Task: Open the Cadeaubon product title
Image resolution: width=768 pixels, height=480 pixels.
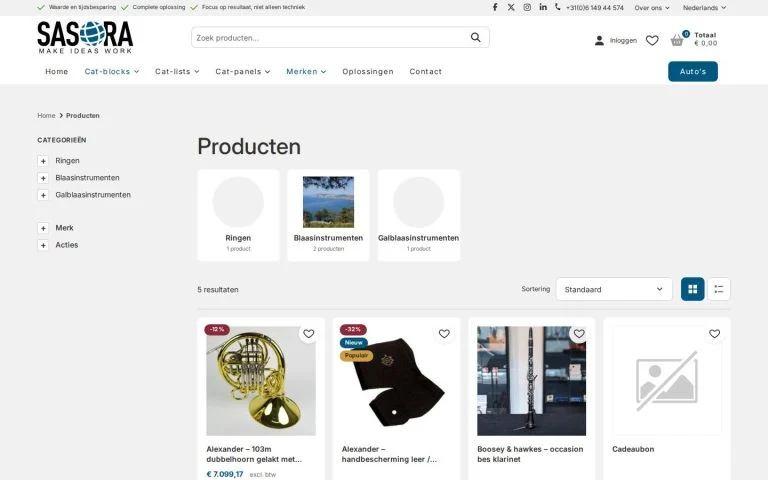Action: coord(633,449)
